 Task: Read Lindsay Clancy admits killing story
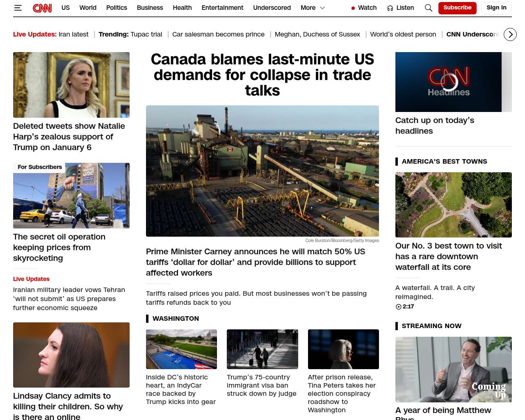click(68, 406)
